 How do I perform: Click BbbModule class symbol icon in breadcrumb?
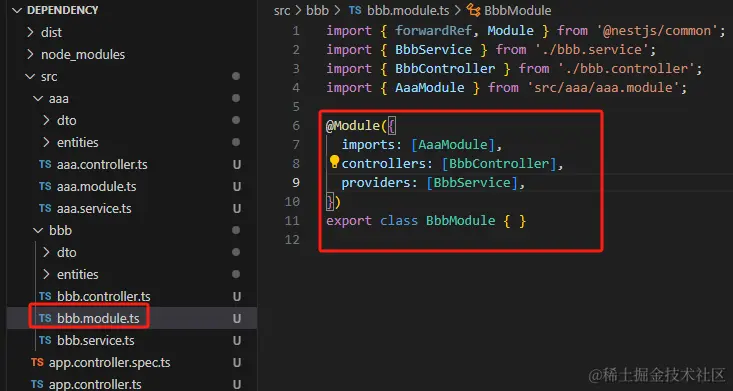(474, 10)
